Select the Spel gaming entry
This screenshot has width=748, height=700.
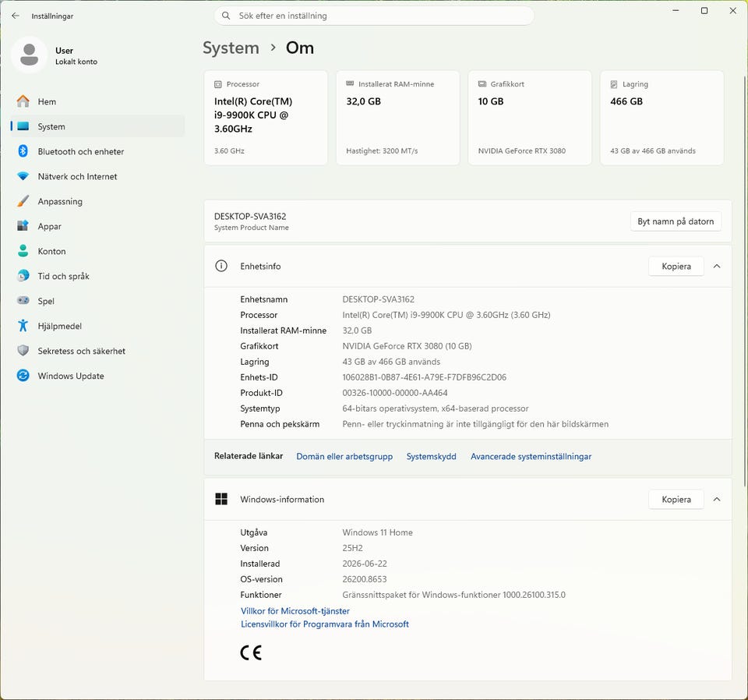97,301
